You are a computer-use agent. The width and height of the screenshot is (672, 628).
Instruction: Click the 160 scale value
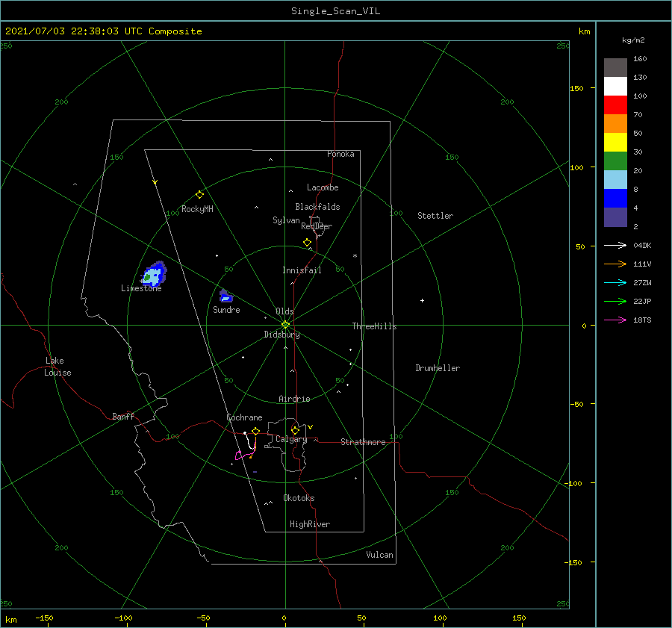(x=640, y=59)
